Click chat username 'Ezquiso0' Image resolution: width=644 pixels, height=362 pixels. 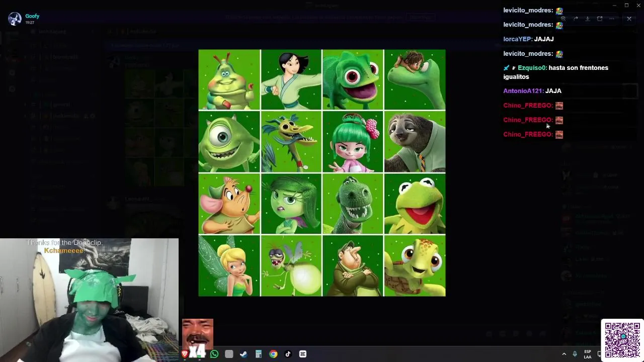pos(532,68)
